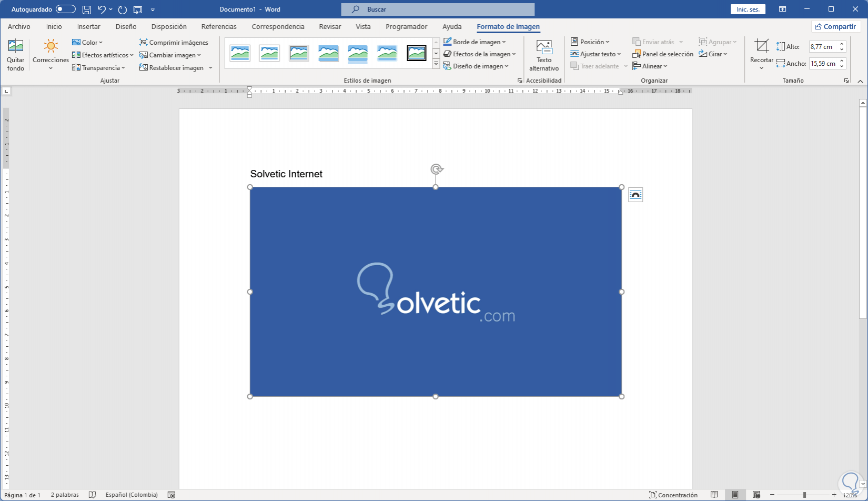Click the macro recording status icon
The width and height of the screenshot is (868, 501).
click(x=171, y=495)
